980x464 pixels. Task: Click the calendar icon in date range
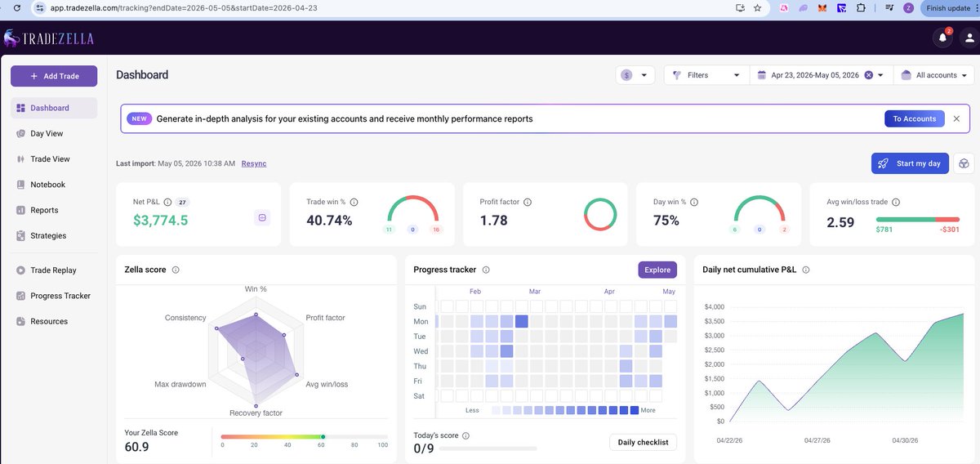pos(761,75)
